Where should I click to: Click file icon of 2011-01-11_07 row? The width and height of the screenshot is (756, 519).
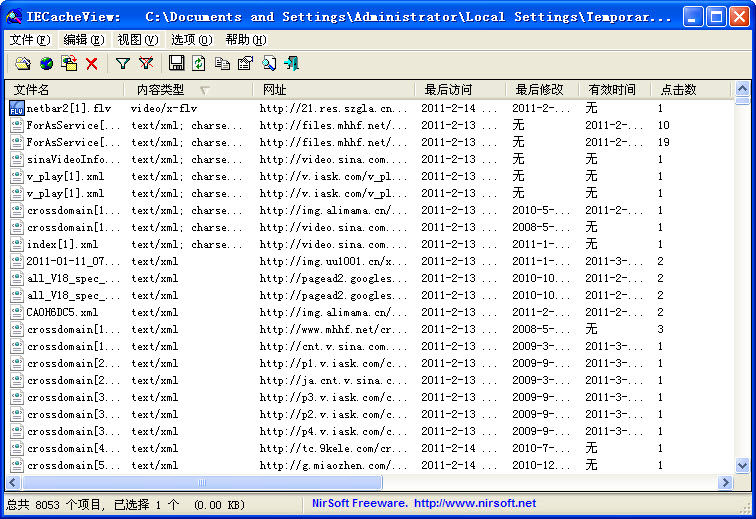coord(16,261)
